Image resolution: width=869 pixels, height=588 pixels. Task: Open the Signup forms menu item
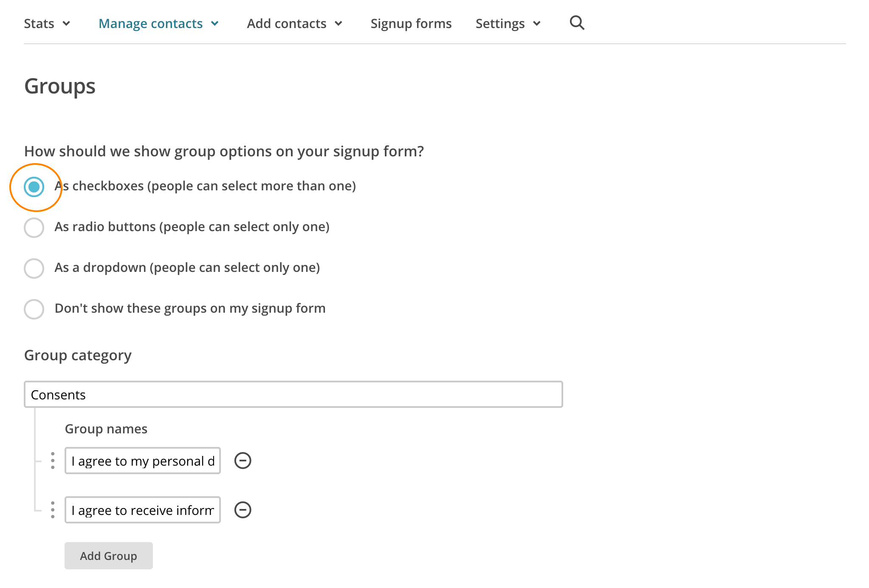(x=411, y=23)
